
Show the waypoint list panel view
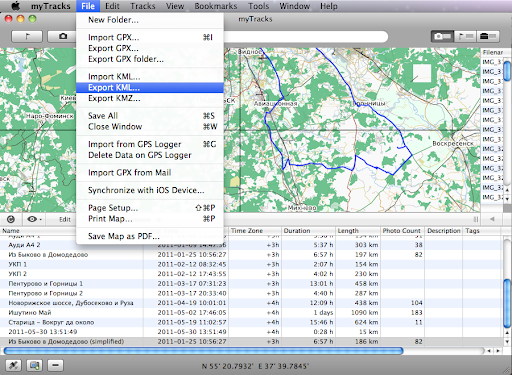pyautogui.click(x=465, y=36)
